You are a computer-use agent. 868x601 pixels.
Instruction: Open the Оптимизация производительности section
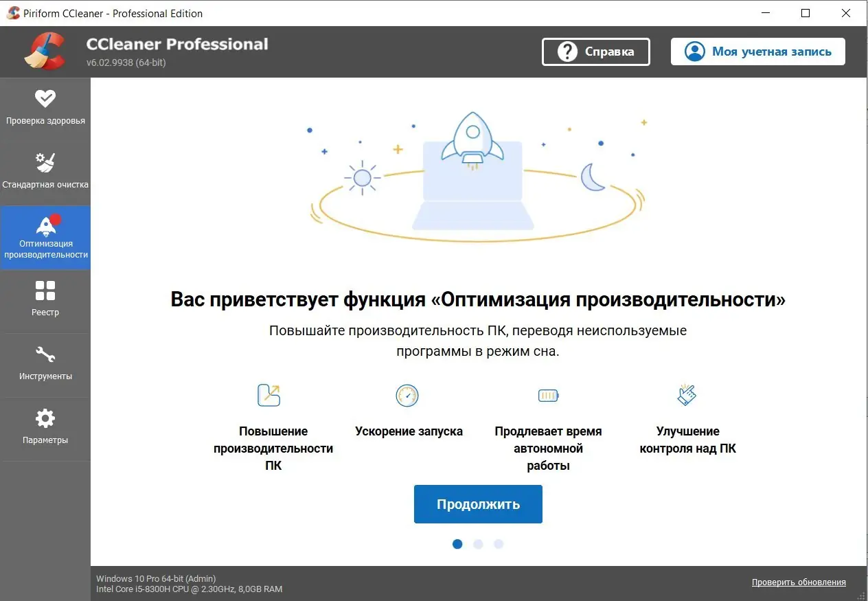45,237
